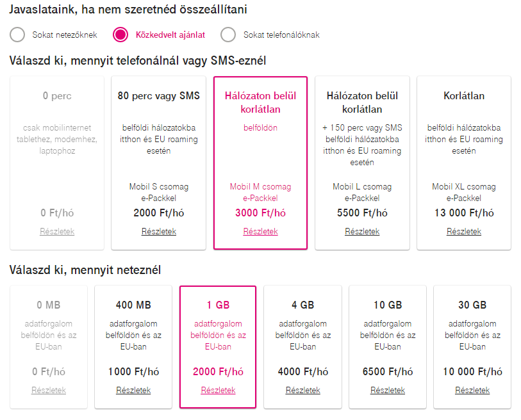Choose the '80 perc vagy SMS' plan card
Image resolution: width=521 pixels, height=420 pixels.
pyautogui.click(x=158, y=163)
